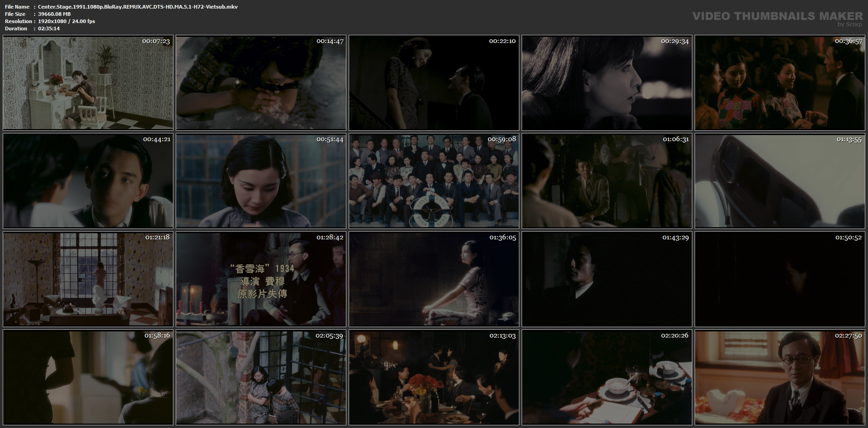Open the 02:20:26 table setting frame

pyautogui.click(x=607, y=377)
